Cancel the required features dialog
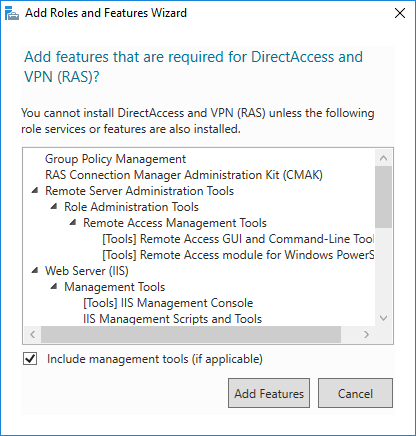The width and height of the screenshot is (416, 436). point(355,393)
